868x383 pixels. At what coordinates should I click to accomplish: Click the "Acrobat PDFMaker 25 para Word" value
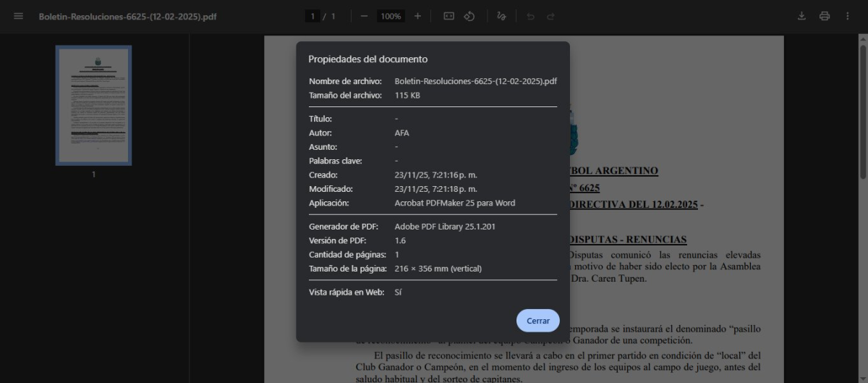pos(454,203)
